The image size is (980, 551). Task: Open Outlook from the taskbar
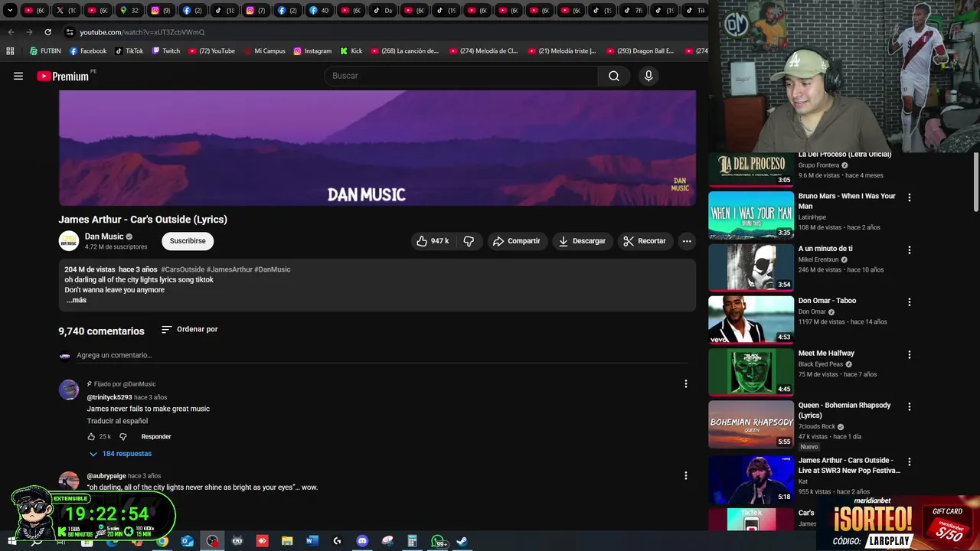pyautogui.click(x=188, y=541)
